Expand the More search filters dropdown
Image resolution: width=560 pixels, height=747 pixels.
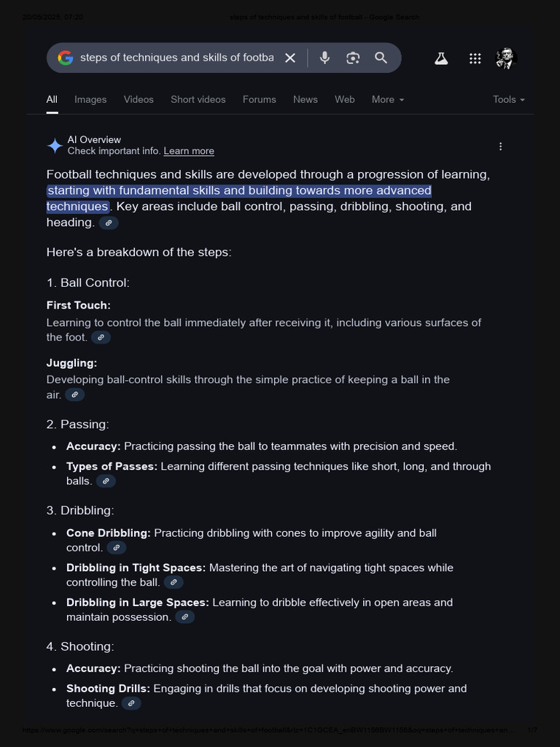388,99
